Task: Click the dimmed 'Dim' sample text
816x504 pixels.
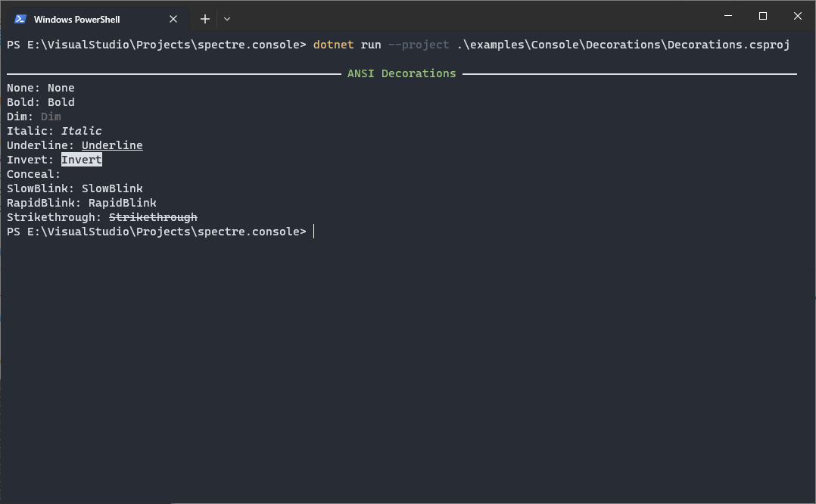Action: [x=51, y=117]
